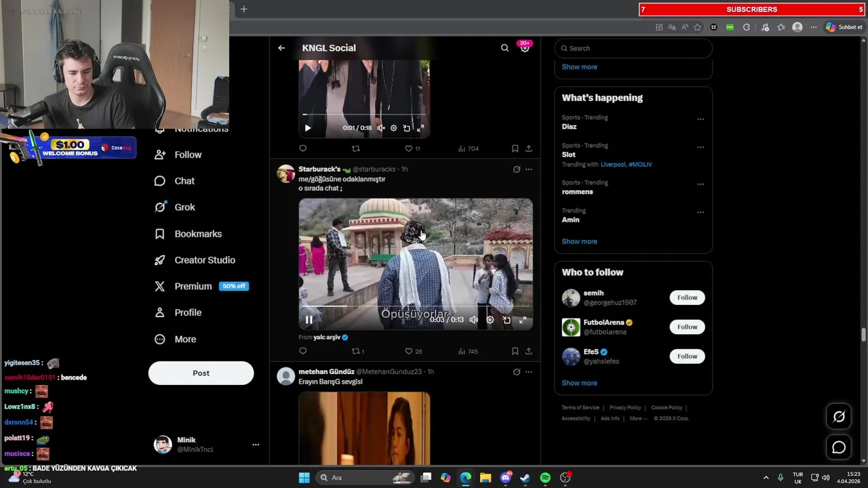Image resolution: width=868 pixels, height=488 pixels.
Task: Share Starburack's post
Action: pyautogui.click(x=529, y=351)
